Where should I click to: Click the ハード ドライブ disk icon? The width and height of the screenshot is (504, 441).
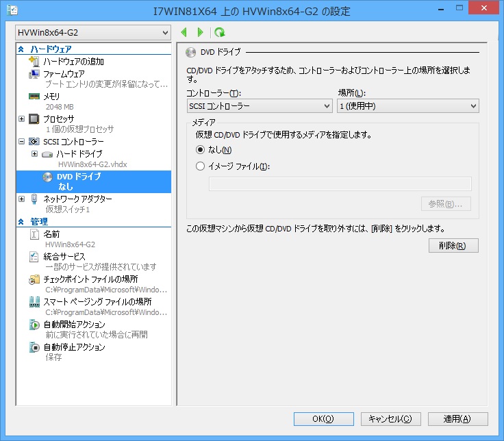pos(47,155)
